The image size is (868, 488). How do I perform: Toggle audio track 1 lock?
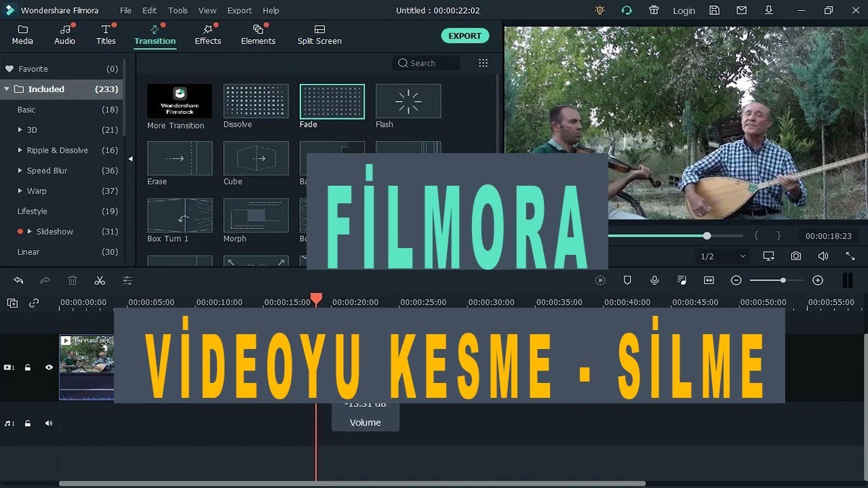pyautogui.click(x=28, y=423)
